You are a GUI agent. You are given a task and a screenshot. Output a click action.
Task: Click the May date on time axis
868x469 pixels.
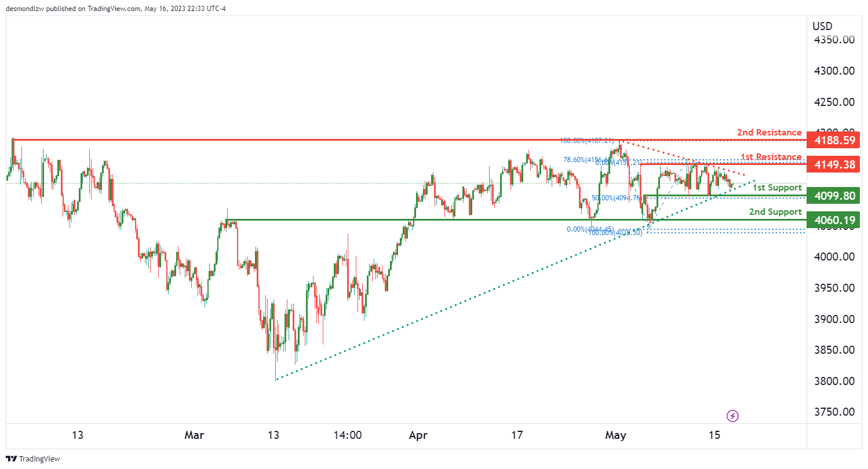tap(615, 435)
